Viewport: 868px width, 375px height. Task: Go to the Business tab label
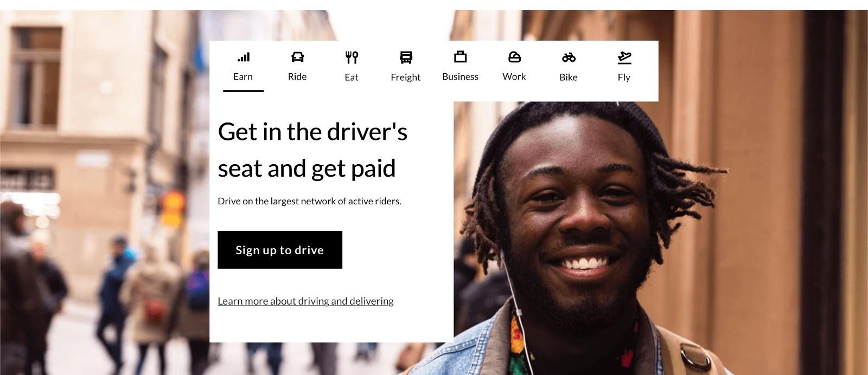pos(460,76)
